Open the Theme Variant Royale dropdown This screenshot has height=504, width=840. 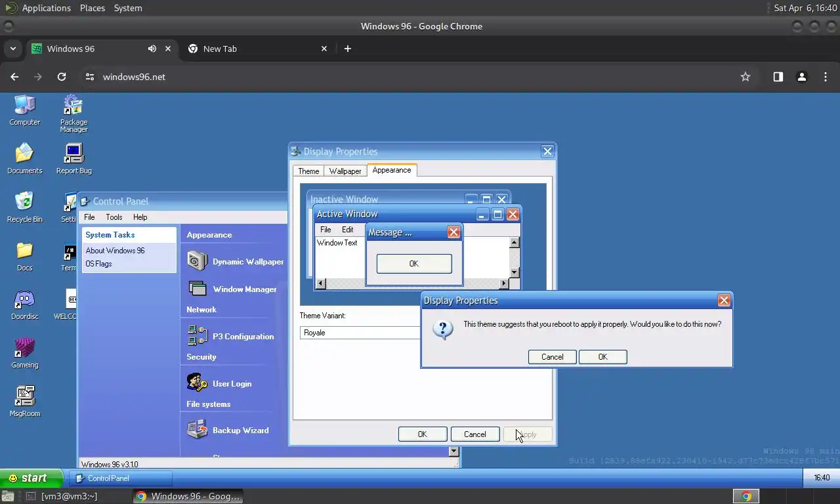tap(360, 333)
